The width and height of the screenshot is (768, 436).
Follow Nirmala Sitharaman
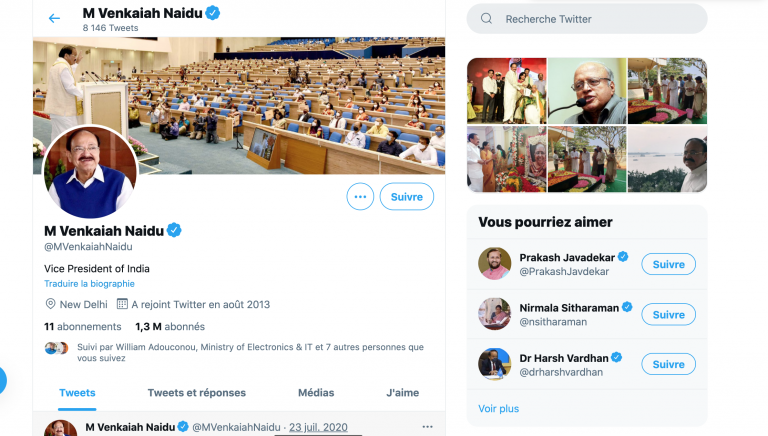(x=668, y=315)
